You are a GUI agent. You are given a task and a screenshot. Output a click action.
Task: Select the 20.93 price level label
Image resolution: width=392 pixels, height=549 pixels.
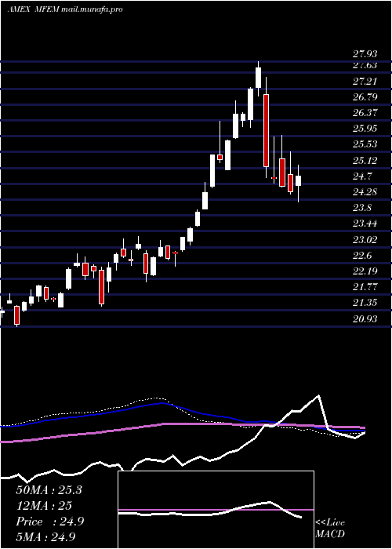[x=365, y=318]
